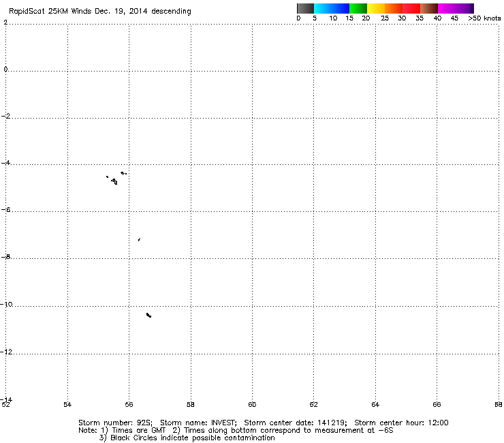The height and width of the screenshot is (443, 504).
Task: Select longitude axis label '66'
Action: [437, 404]
